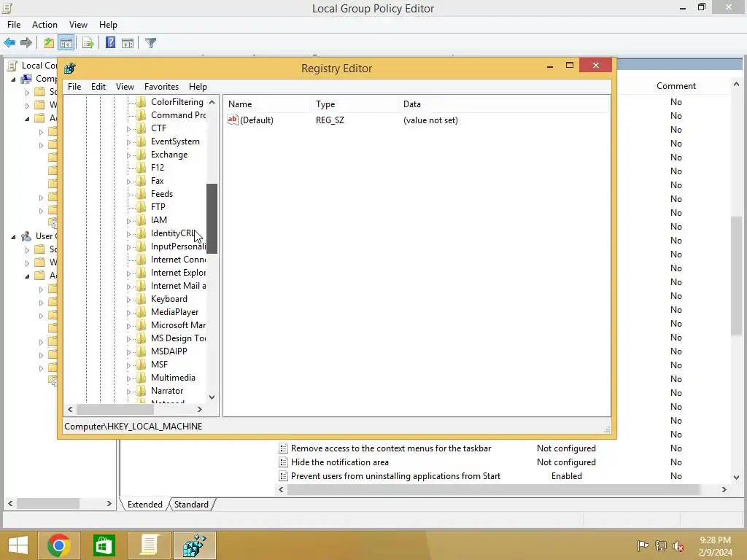Select the MSDAIPP registry key

click(x=169, y=351)
